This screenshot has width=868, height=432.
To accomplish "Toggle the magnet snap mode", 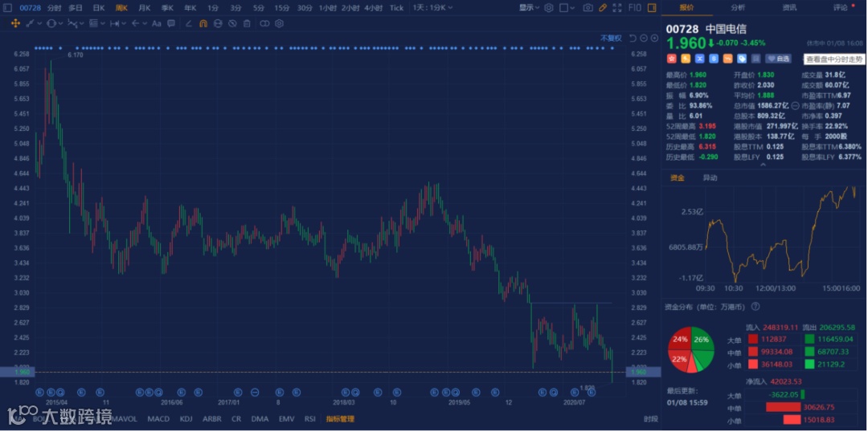I will coord(203,24).
